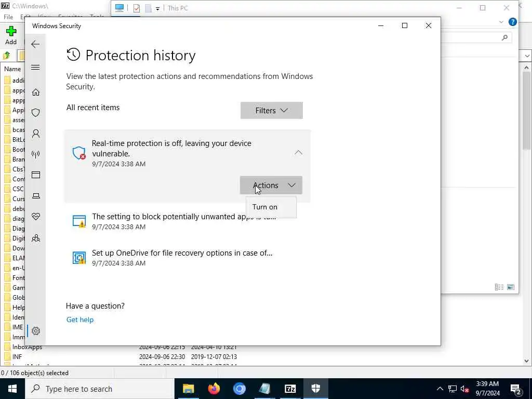This screenshot has height=399, width=532.
Task: Click the search magnifier in This PC window
Action: (504, 37)
